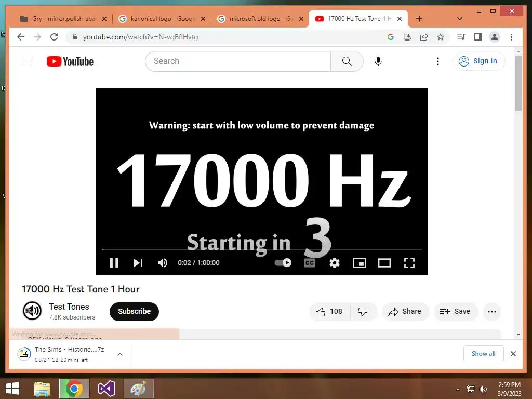Screen dimensions: 532x399
Task: Toggle closed captions CC button
Action: (310, 263)
